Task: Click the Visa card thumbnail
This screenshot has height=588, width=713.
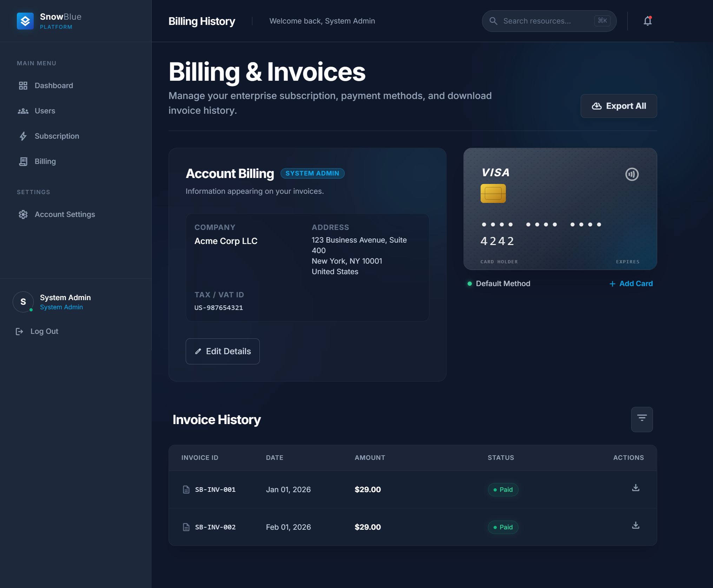Action: point(560,209)
